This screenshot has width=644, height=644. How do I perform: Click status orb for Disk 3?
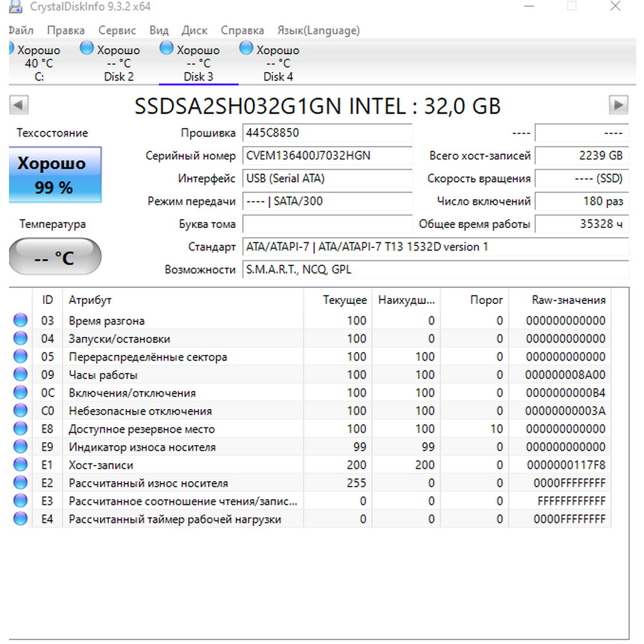click(x=166, y=48)
